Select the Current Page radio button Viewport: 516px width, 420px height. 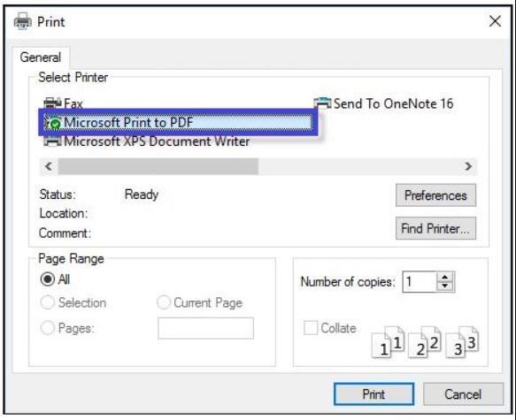click(163, 302)
